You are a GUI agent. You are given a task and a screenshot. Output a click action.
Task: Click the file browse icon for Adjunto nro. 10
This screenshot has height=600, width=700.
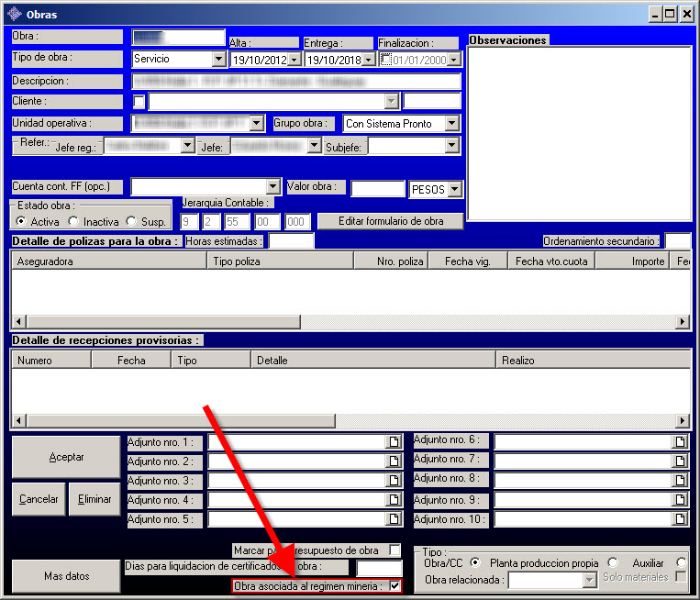pos(680,519)
